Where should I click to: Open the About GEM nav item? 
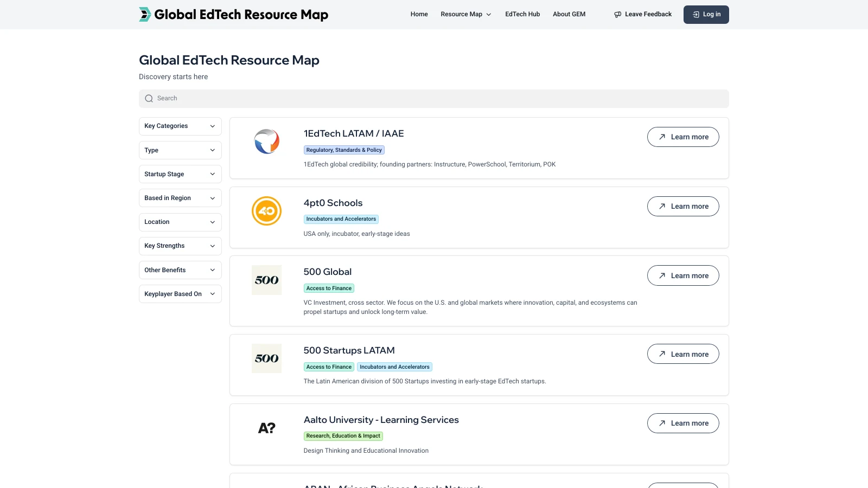click(569, 14)
